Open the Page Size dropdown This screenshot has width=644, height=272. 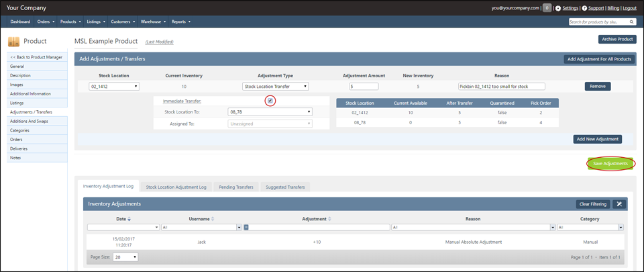pos(125,257)
